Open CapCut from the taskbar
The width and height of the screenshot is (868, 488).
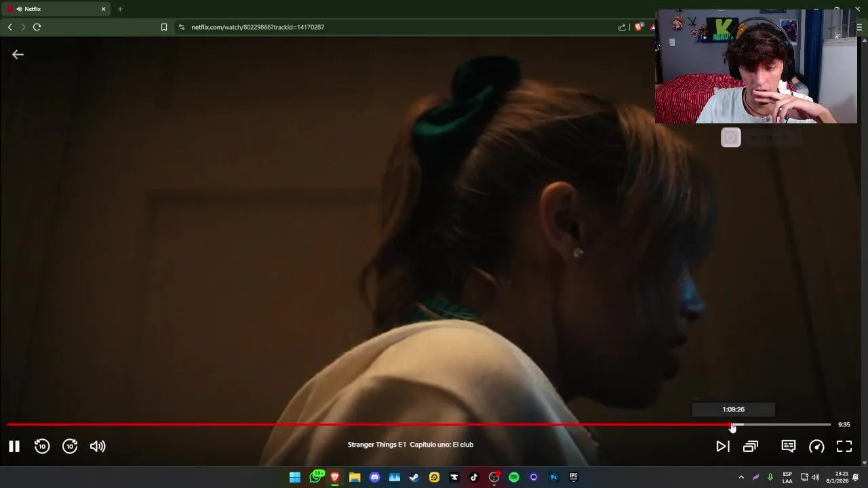454,477
